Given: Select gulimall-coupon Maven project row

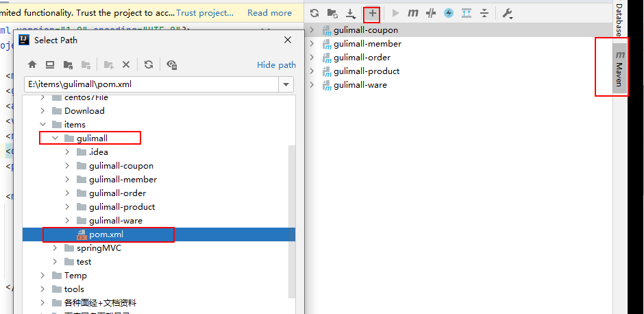Looking at the screenshot, I should (x=459, y=30).
